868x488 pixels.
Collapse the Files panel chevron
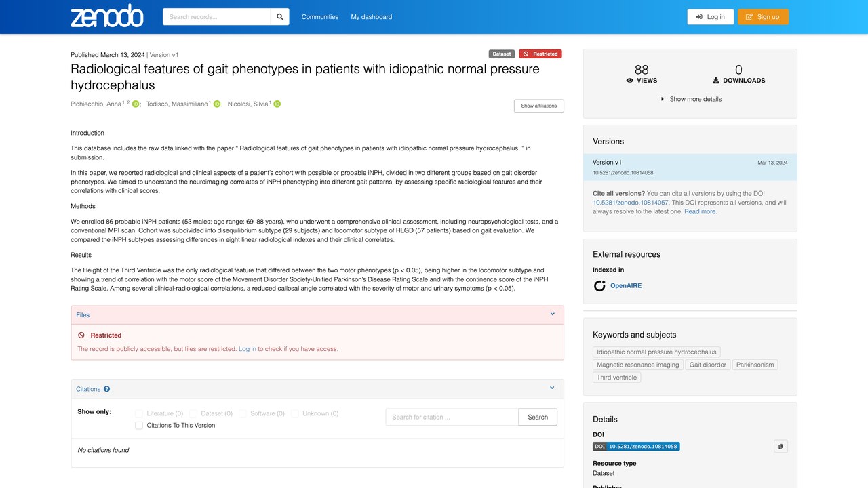tap(552, 314)
